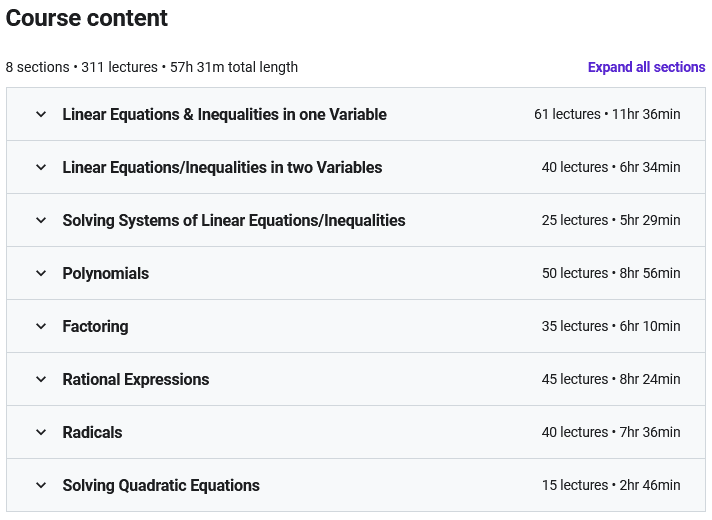Open Linear Equations & Inequalities in one Variable
The width and height of the screenshot is (712, 520).
tap(224, 114)
